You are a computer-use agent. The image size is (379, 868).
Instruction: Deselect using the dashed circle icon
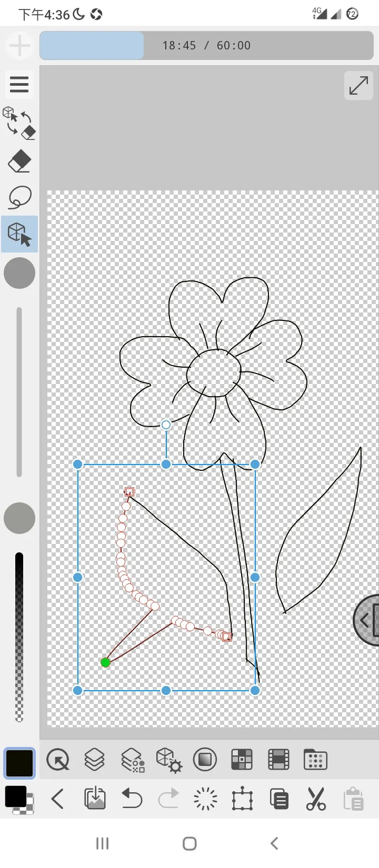click(205, 799)
